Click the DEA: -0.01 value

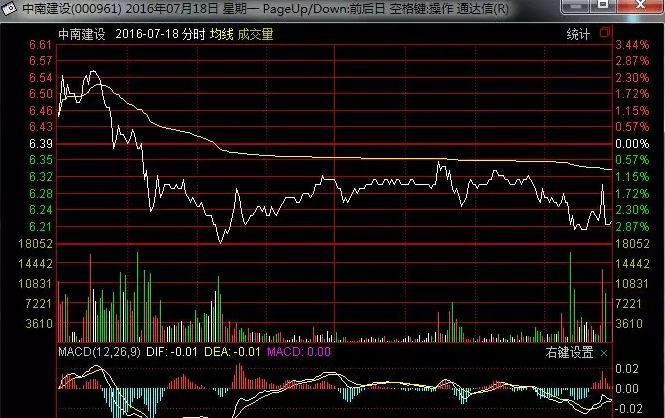click(232, 352)
